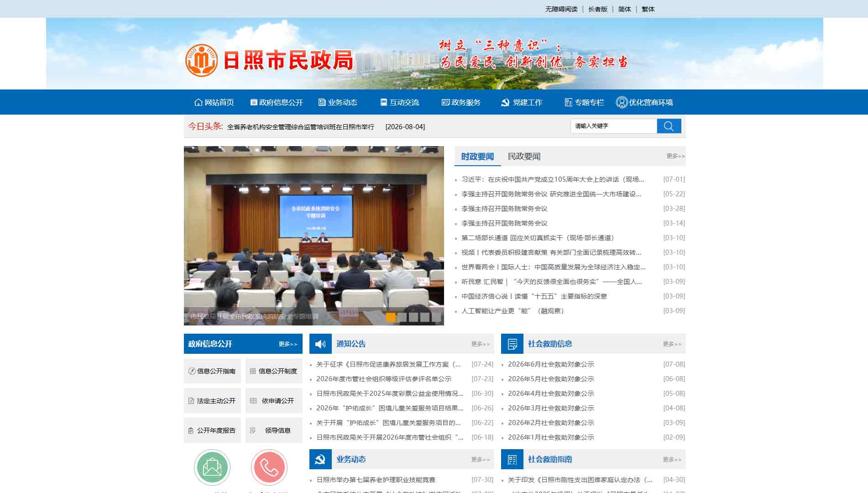Open the 政府信息公开 navigation menu
This screenshot has width=868, height=493.
277,102
